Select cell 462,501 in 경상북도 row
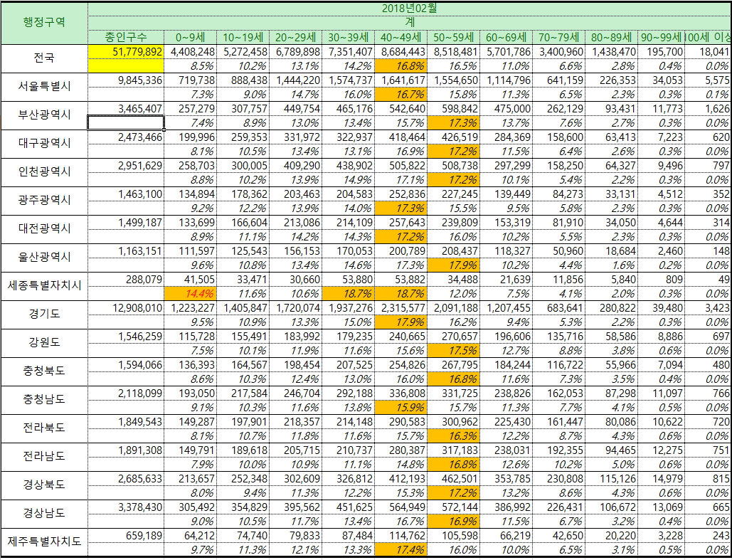732x560 pixels. (453, 479)
